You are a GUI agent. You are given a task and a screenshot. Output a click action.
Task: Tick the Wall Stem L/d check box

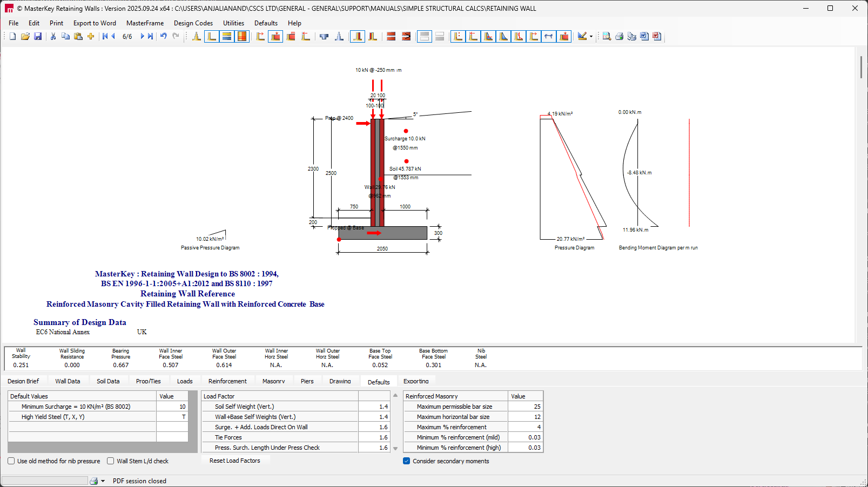[x=111, y=461]
